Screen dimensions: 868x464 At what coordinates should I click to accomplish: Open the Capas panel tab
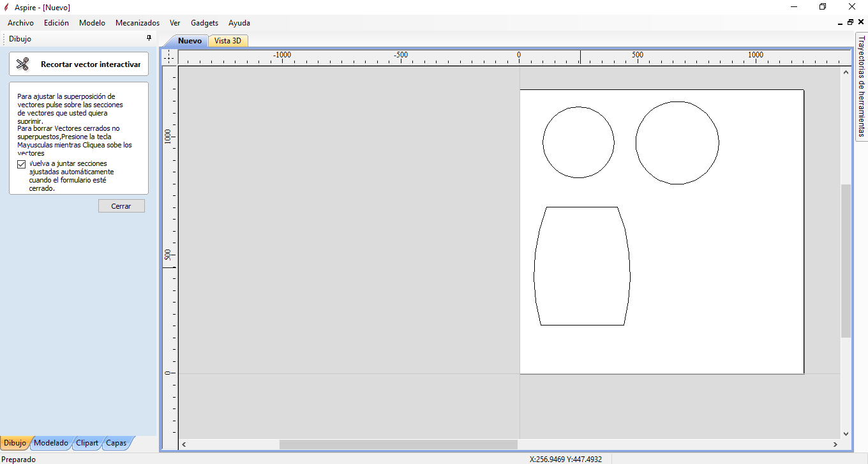[116, 443]
